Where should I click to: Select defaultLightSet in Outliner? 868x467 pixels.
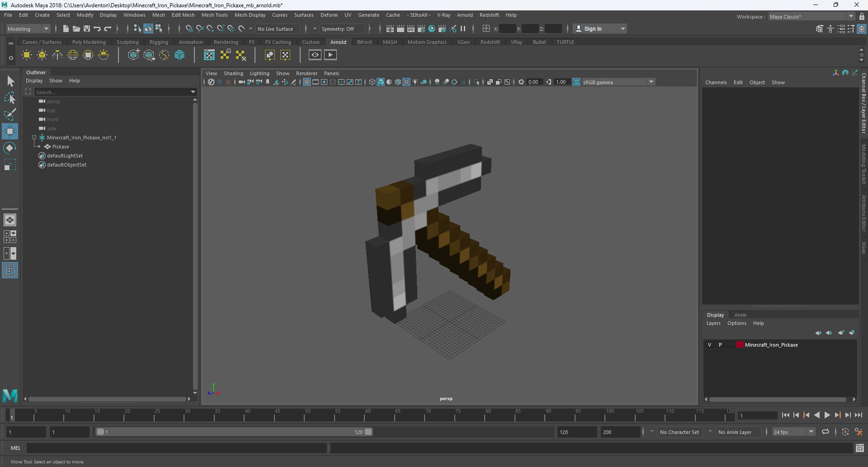pos(65,156)
